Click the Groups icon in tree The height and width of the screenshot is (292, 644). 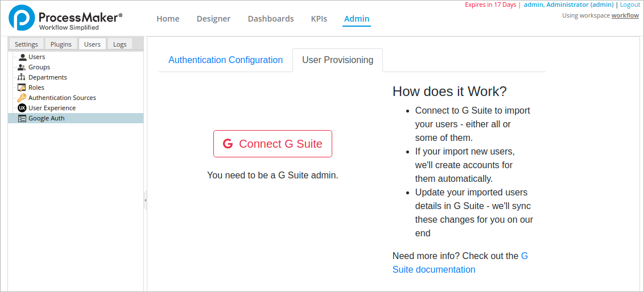[x=22, y=67]
